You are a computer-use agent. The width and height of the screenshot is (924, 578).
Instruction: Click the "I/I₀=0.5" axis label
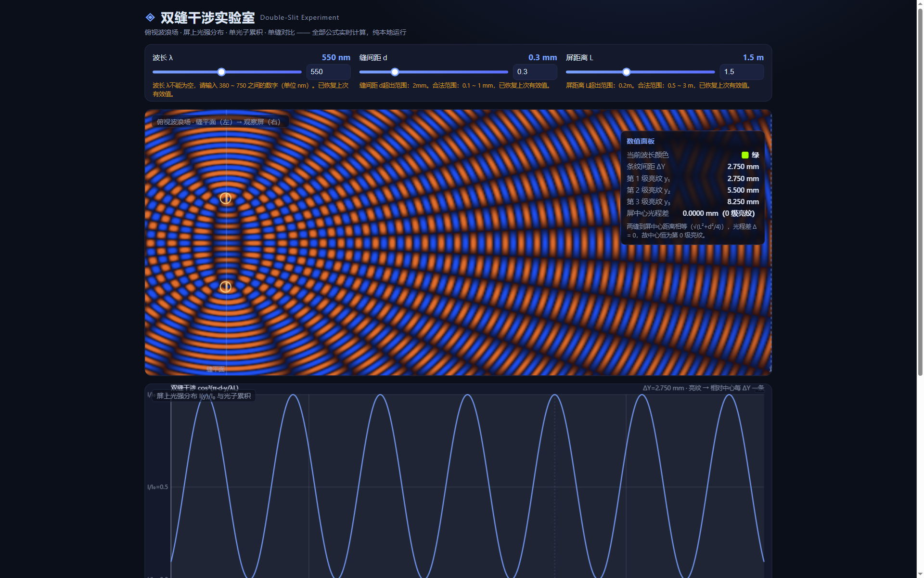click(x=158, y=487)
